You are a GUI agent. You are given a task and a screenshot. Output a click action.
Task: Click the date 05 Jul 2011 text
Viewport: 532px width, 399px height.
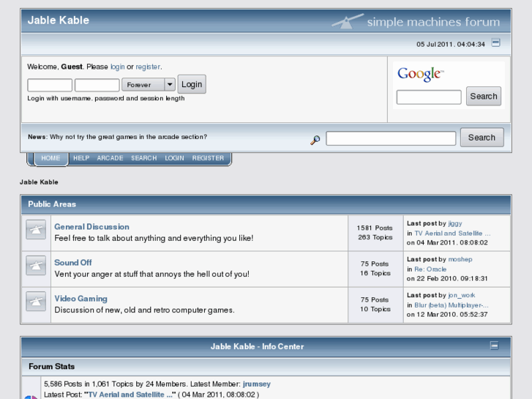pos(451,45)
